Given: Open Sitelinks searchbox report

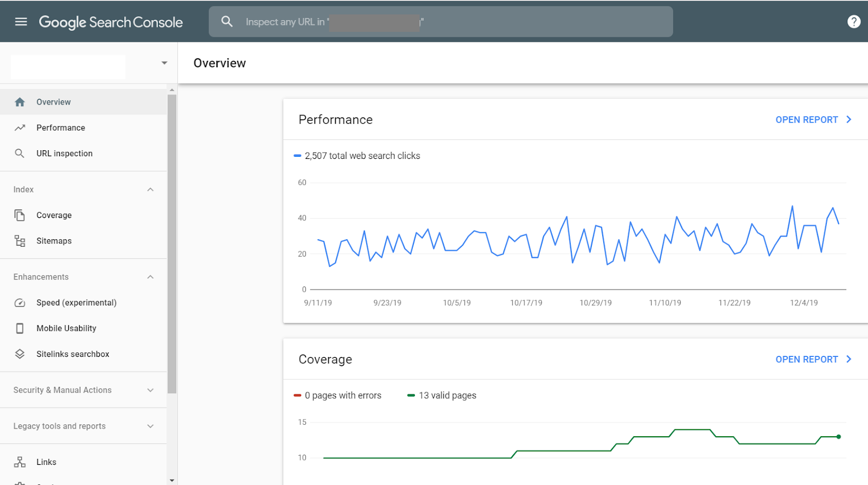Looking at the screenshot, I should [x=84, y=354].
